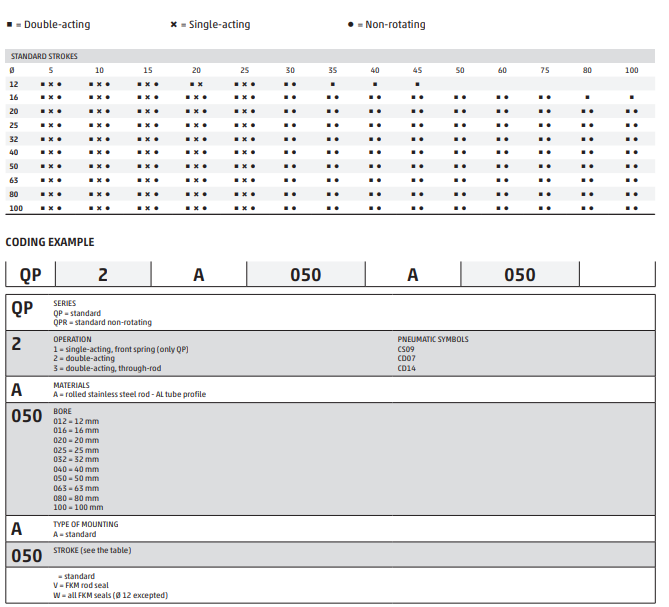Click the '063 = 63 mm' bore entry
Viewport: 669px width, 607px height.
[76, 489]
